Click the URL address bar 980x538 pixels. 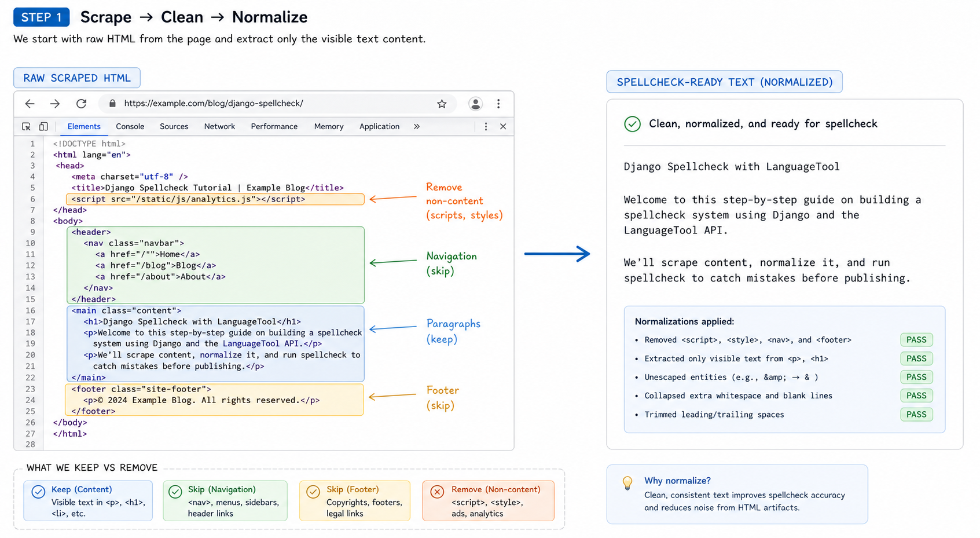pyautogui.click(x=278, y=104)
